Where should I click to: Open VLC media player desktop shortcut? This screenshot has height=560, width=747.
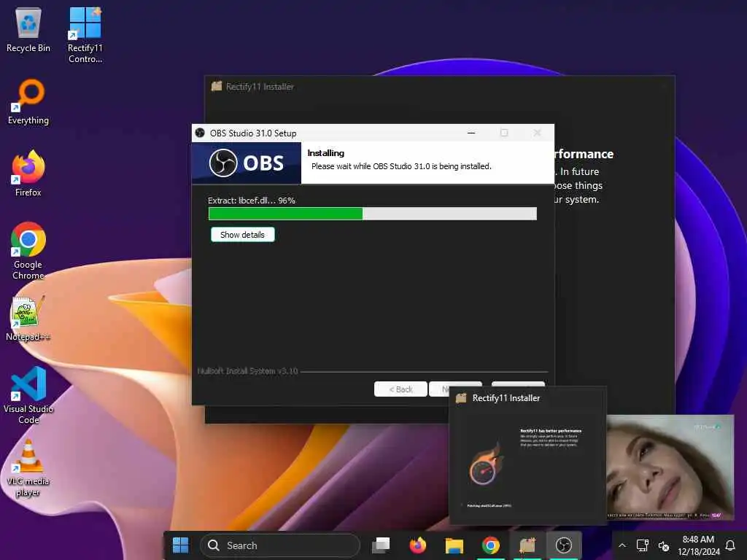[x=28, y=467]
